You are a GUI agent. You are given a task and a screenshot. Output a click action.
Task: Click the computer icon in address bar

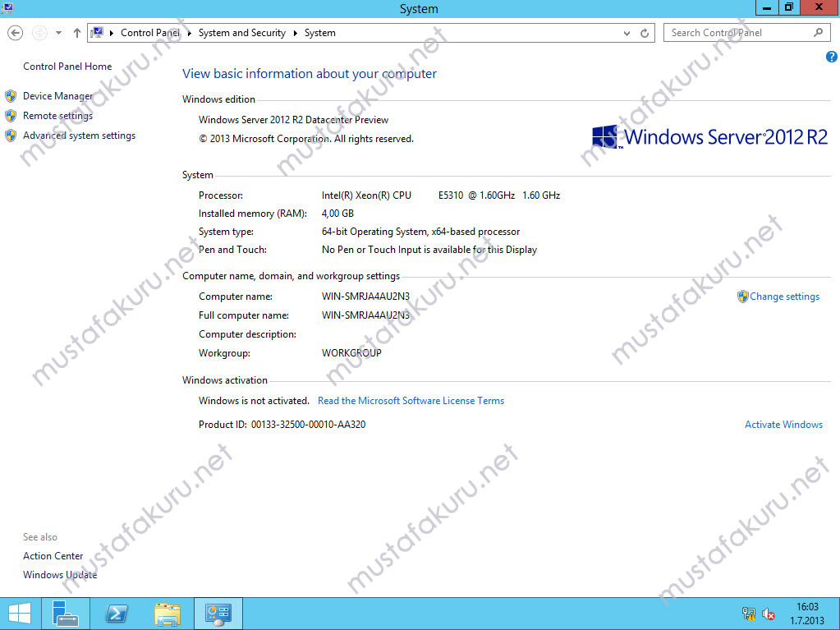point(97,33)
